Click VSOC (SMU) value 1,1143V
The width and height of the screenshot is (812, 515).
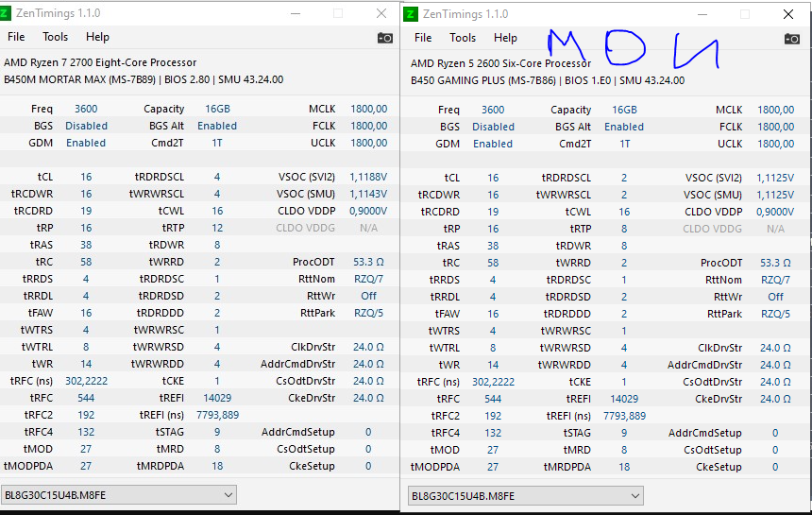(368, 195)
